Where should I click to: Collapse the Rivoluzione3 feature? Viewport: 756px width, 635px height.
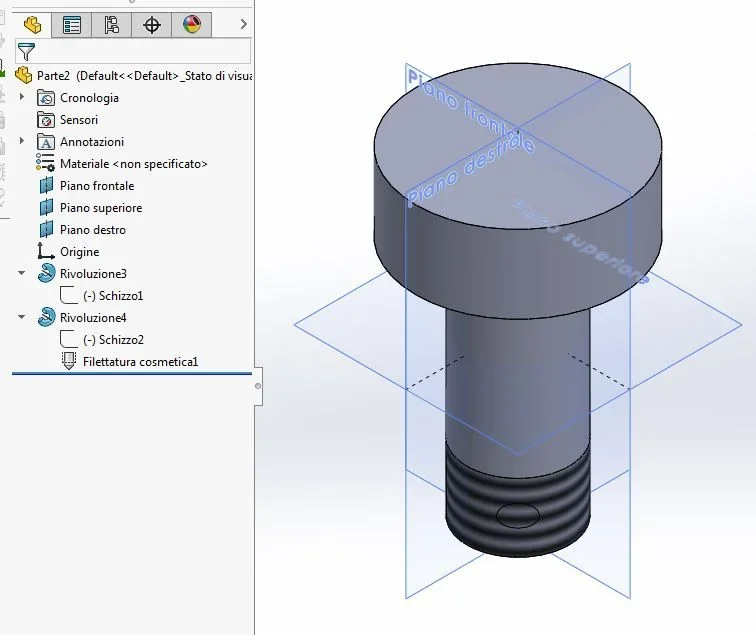point(22,273)
